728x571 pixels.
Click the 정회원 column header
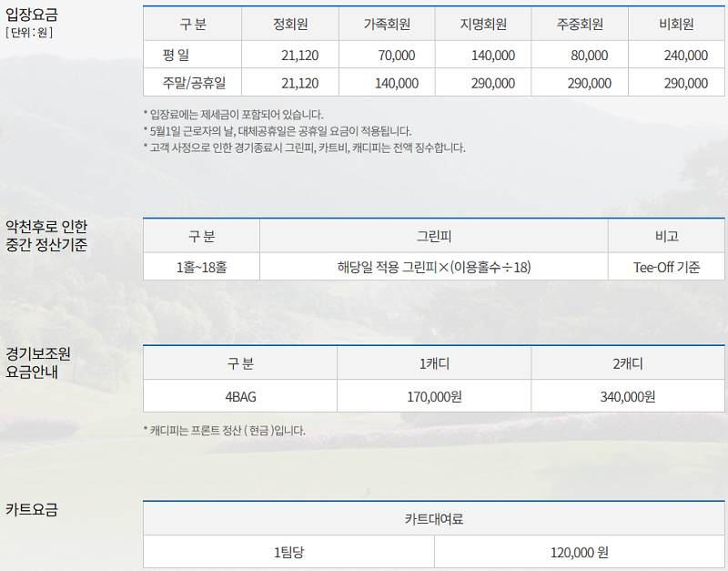(289, 25)
